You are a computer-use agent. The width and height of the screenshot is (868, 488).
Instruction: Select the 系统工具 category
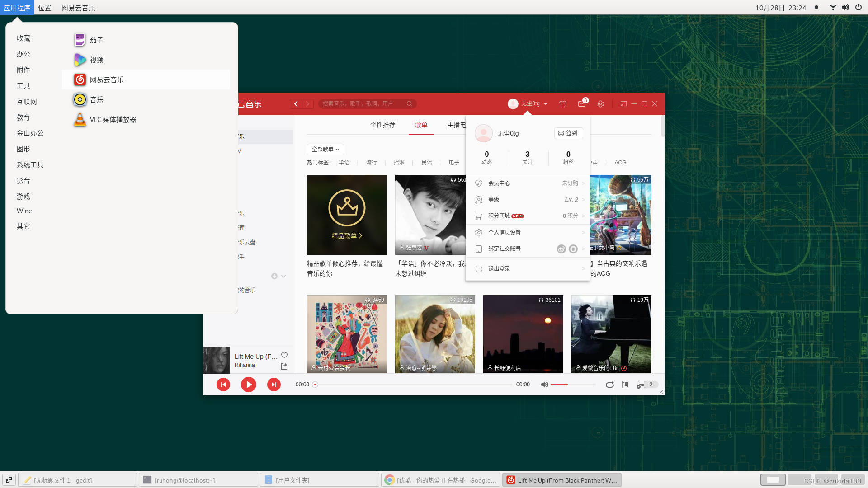tap(30, 165)
